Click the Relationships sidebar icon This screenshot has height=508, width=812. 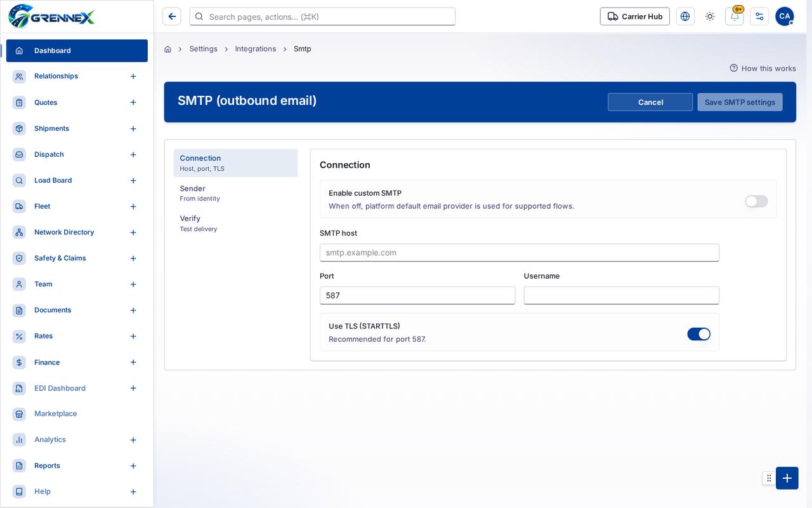19,76
